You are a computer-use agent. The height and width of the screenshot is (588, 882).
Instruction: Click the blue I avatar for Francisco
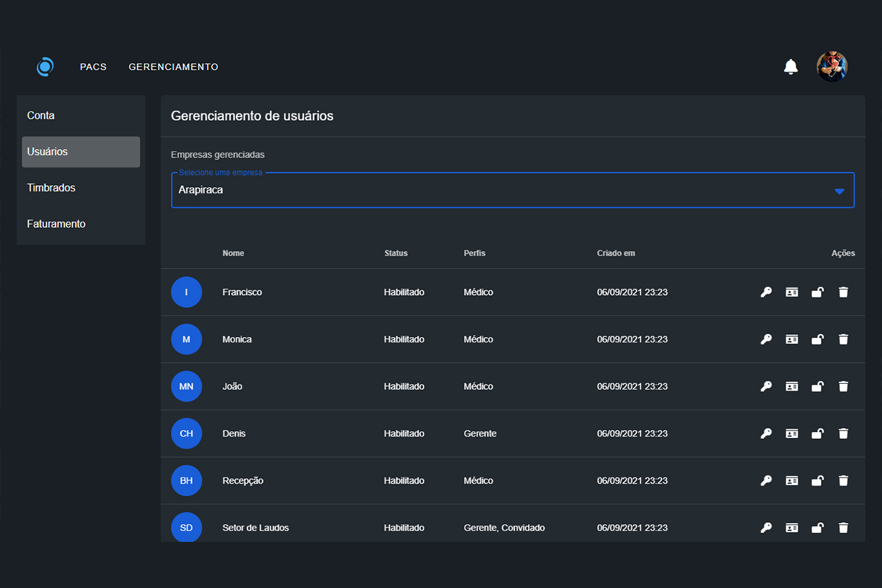point(187,292)
